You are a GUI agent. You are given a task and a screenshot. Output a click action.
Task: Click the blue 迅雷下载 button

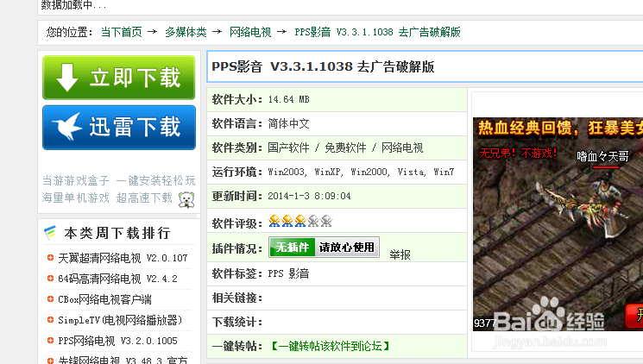119,127
